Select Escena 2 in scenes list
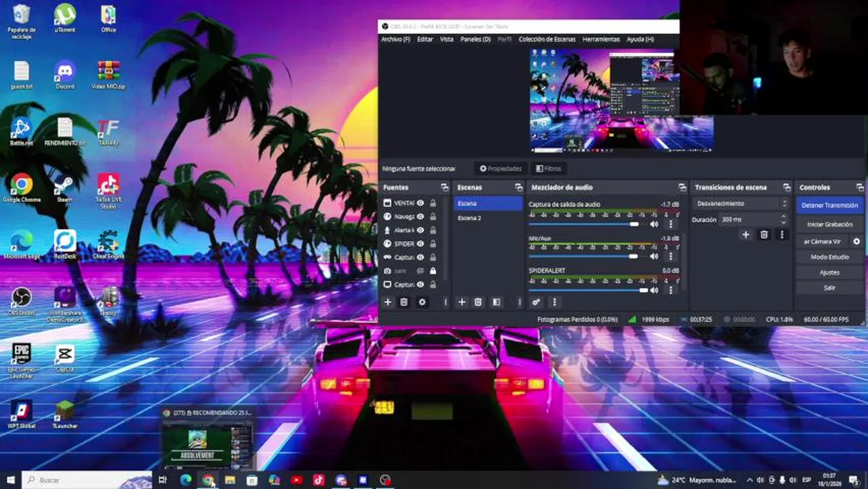 coord(488,218)
